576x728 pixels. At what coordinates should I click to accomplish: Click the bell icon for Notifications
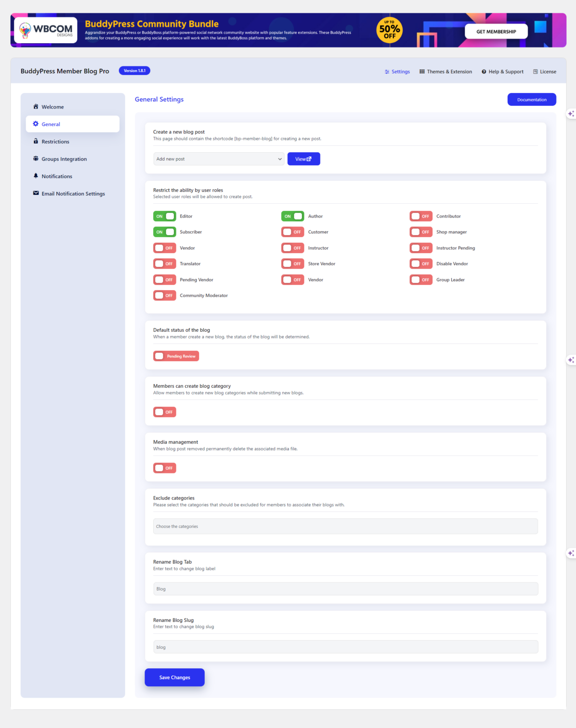coord(36,176)
